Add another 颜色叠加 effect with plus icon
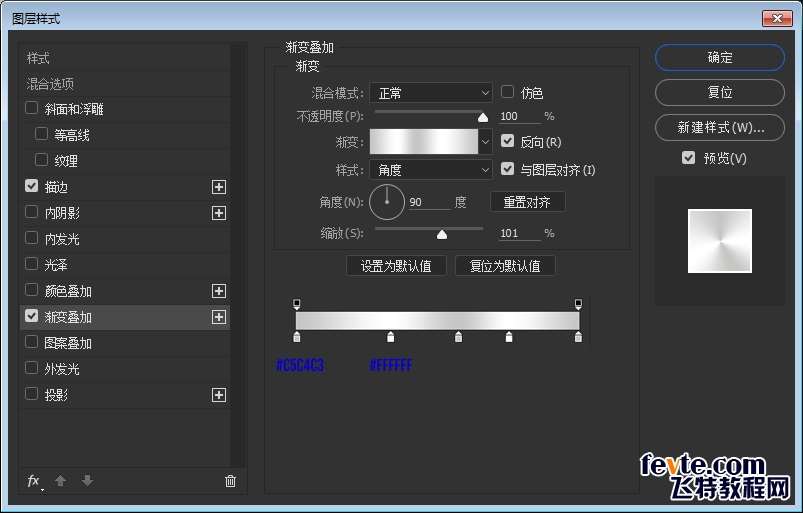803x513 pixels. point(219,291)
